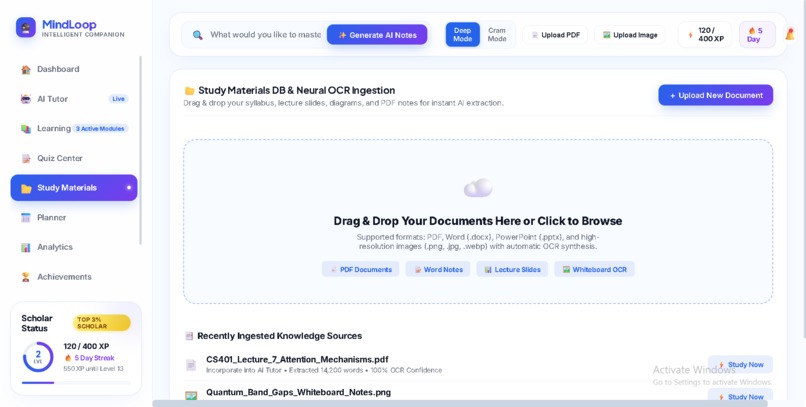Click the cloud upload icon in drop zone
The width and height of the screenshot is (806, 407).
[478, 188]
